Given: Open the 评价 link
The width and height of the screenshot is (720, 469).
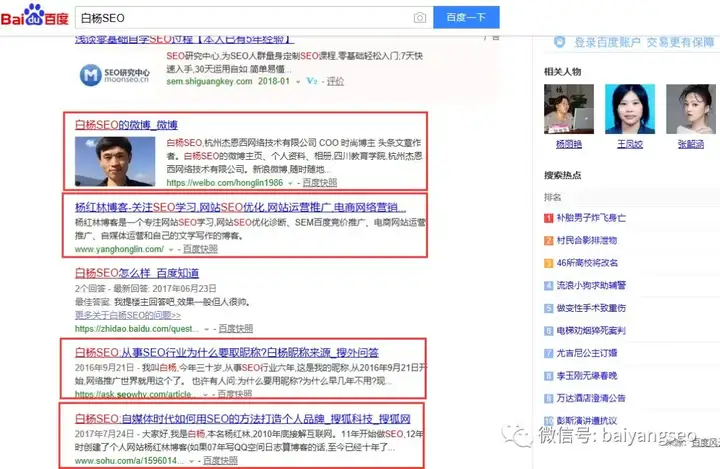Looking at the screenshot, I should (x=335, y=81).
